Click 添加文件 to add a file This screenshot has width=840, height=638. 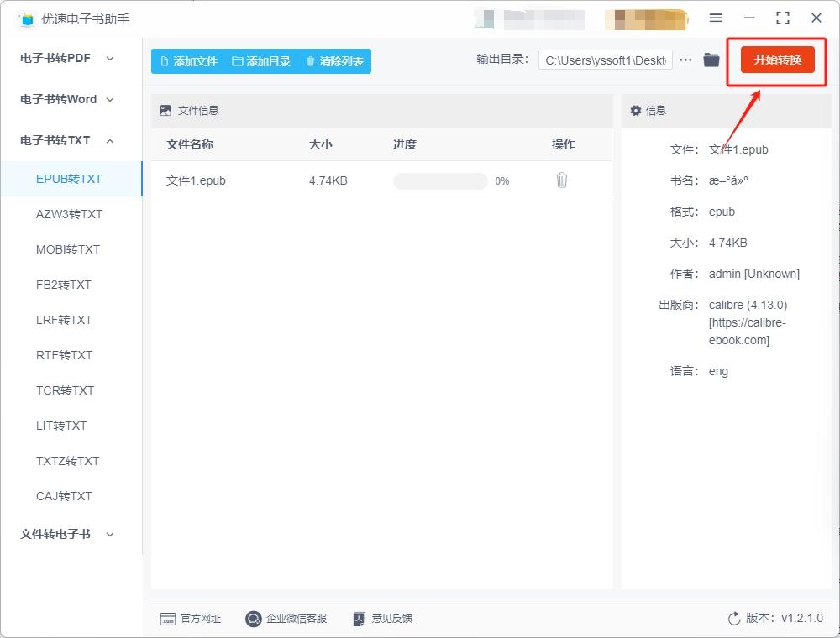click(x=189, y=61)
